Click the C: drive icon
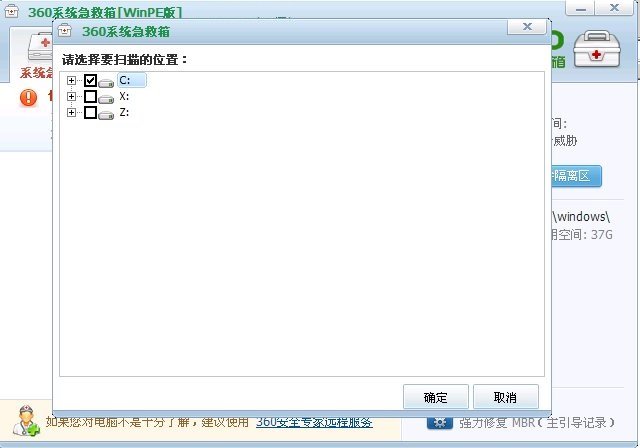Viewport: 640px width, 448px height. point(106,81)
